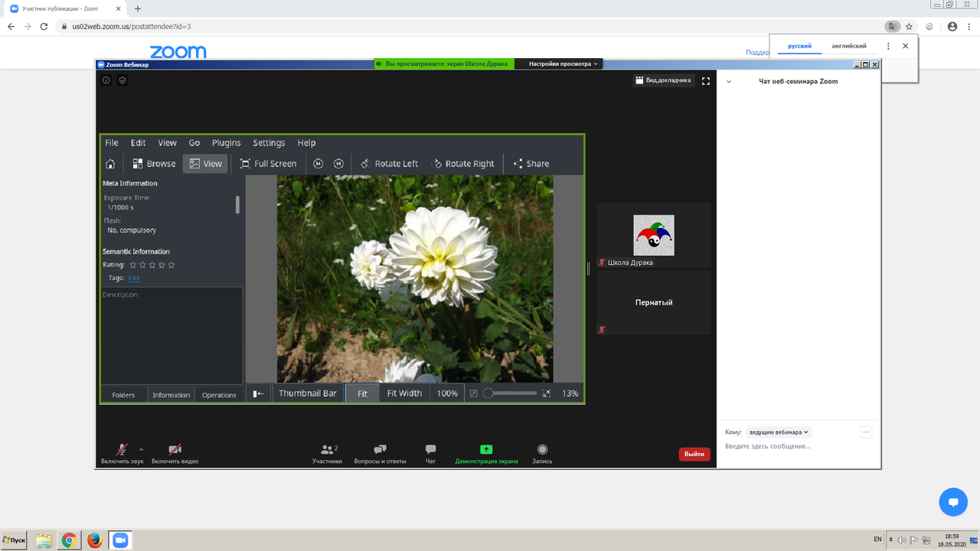The image size is (980, 551).
Task: Toggle the Fit Width zoom button
Action: point(404,393)
